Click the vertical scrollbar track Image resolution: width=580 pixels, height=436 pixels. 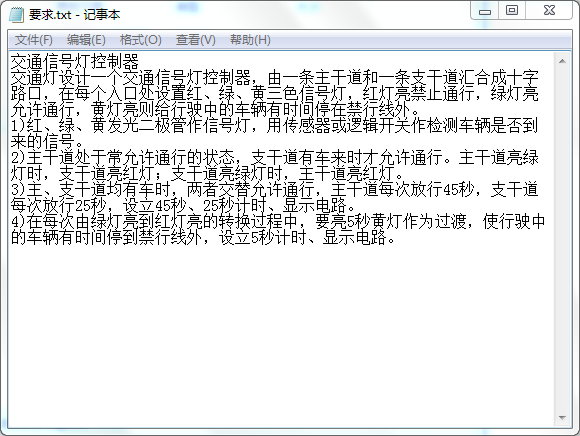tap(562, 240)
